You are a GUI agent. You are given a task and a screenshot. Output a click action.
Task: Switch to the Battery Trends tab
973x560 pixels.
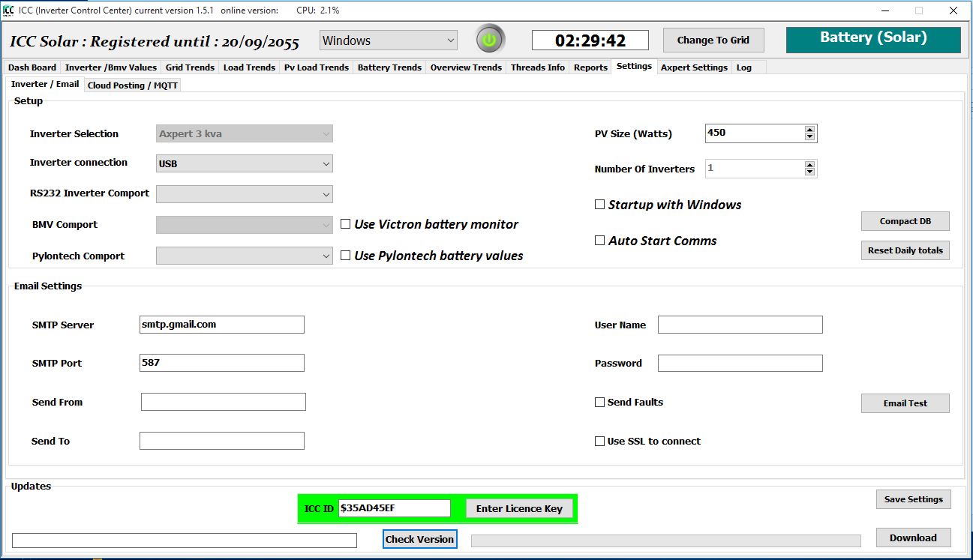coord(389,67)
